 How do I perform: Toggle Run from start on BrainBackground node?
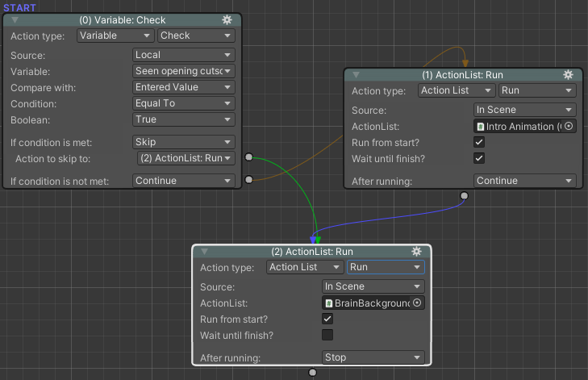tap(327, 319)
